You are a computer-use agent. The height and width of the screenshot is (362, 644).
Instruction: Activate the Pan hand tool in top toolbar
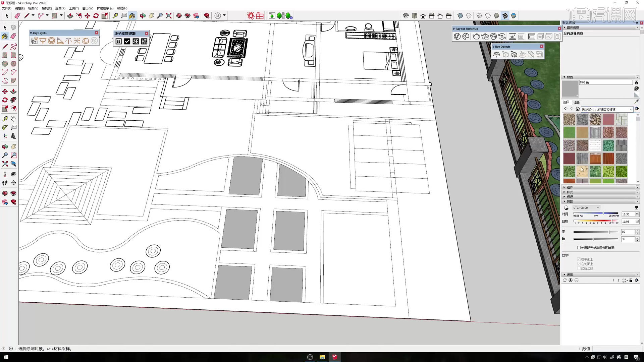(x=151, y=16)
